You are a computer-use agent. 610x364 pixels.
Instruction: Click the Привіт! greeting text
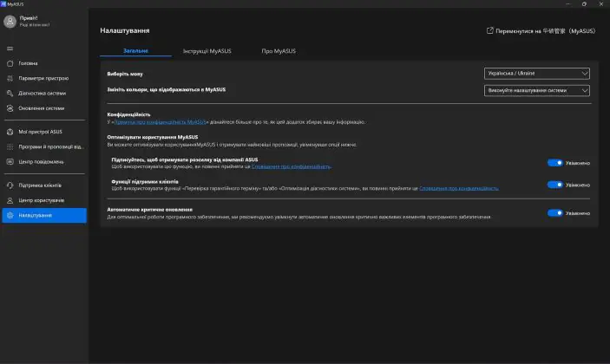(x=29, y=18)
